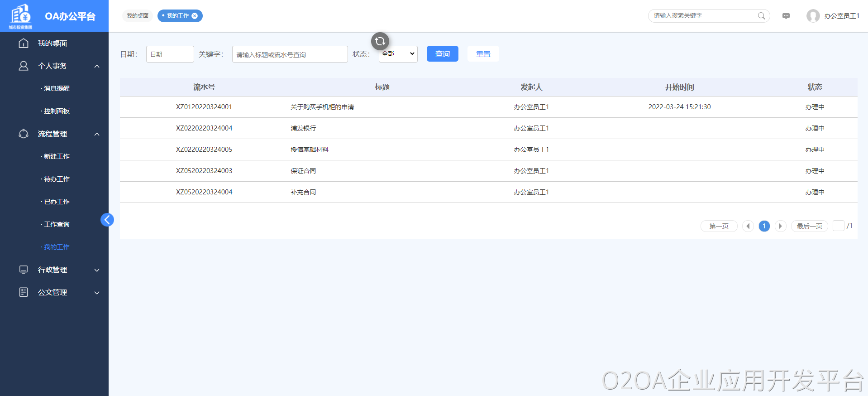The height and width of the screenshot is (396, 868).
Task: Click the OA办公平台 logo icon
Action: pos(21,15)
